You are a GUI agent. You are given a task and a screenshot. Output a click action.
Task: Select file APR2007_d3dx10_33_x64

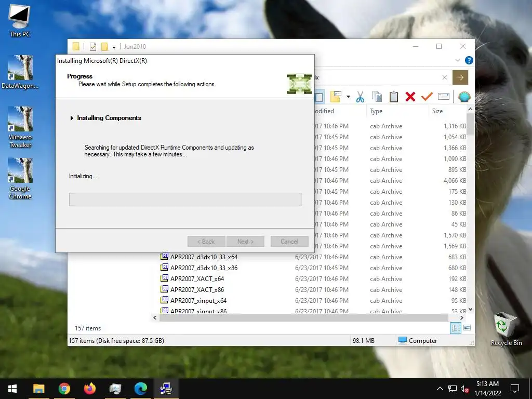tap(204, 257)
